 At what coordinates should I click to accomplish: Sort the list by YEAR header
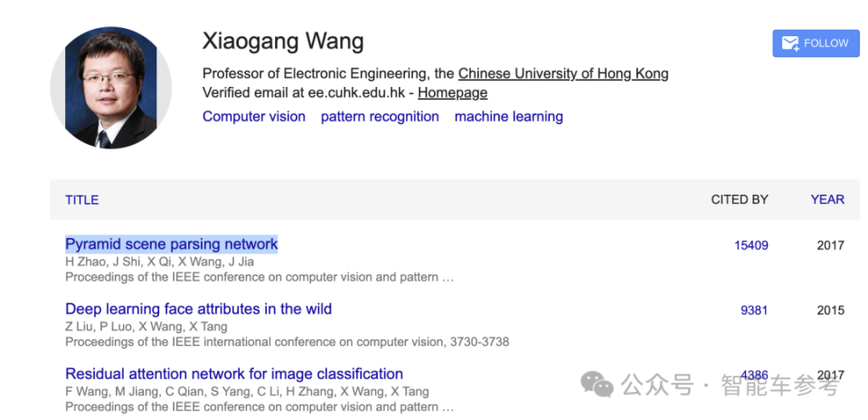pyautogui.click(x=827, y=199)
